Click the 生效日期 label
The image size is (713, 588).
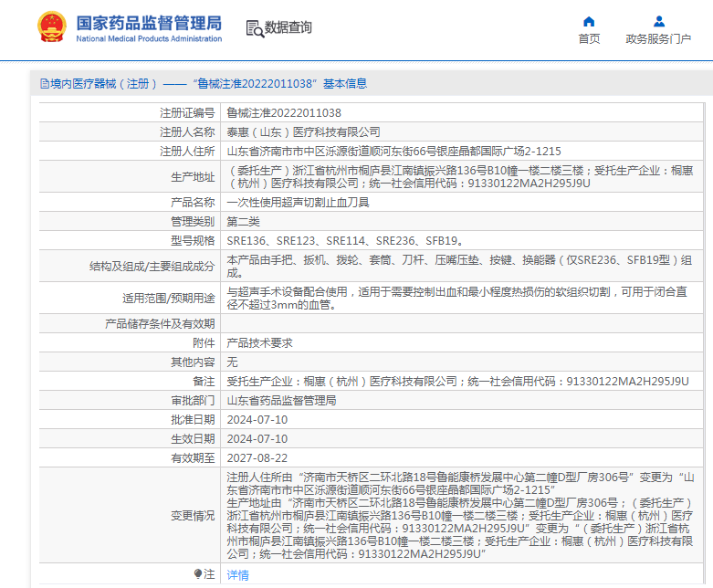tap(193, 438)
